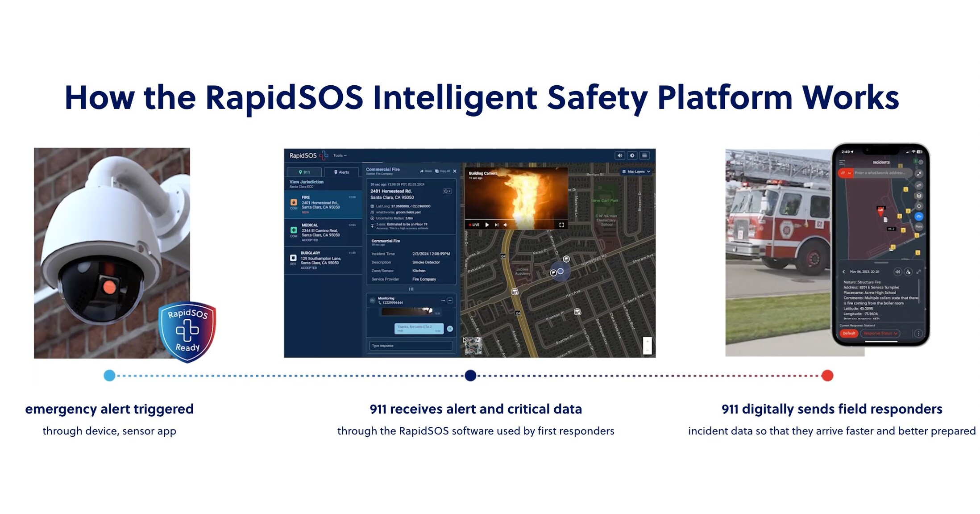Screen dimensions: 980x514
Task: Click the LIVE indicator on camera feed
Action: click(474, 225)
